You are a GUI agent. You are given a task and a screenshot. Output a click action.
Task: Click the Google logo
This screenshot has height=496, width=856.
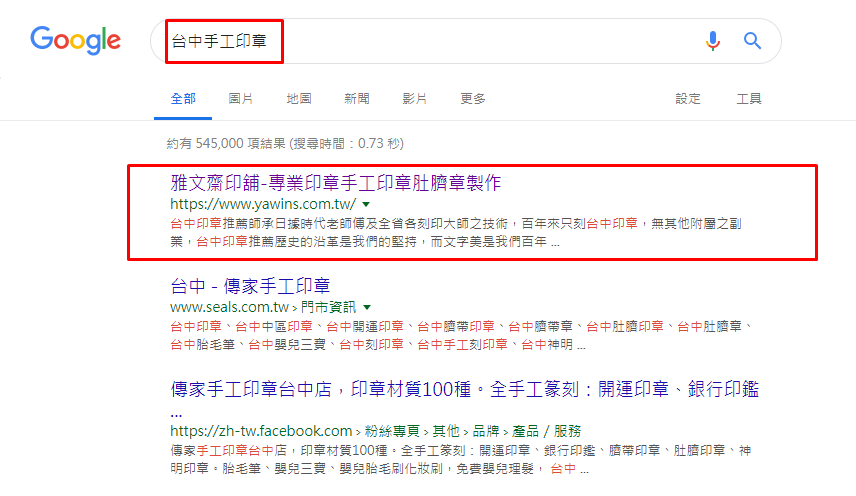click(75, 40)
